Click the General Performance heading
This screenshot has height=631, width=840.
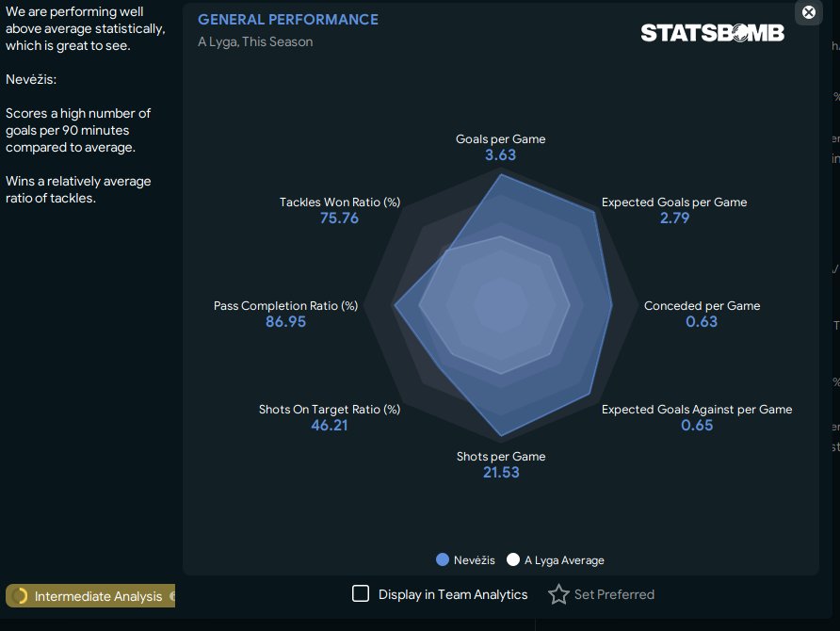[288, 20]
